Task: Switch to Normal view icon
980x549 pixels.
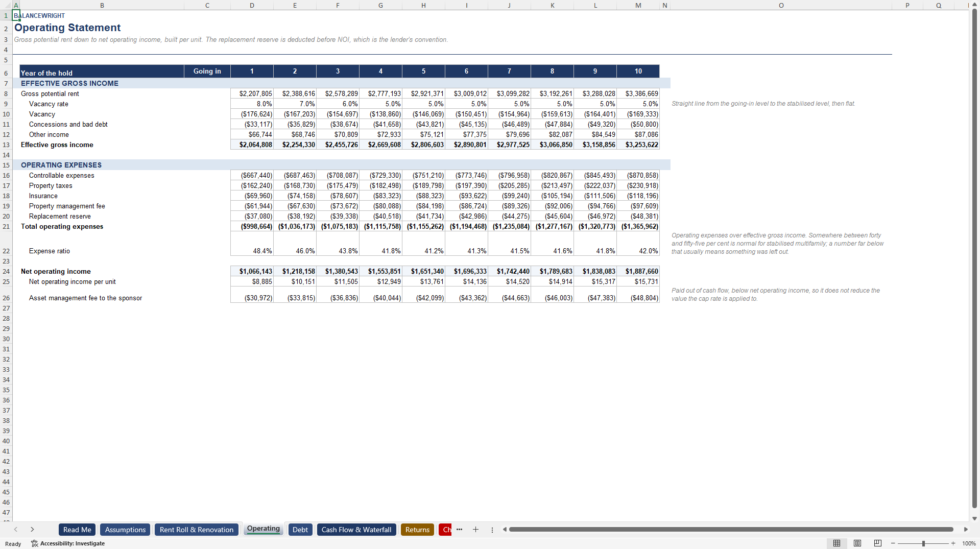Action: [x=836, y=543]
